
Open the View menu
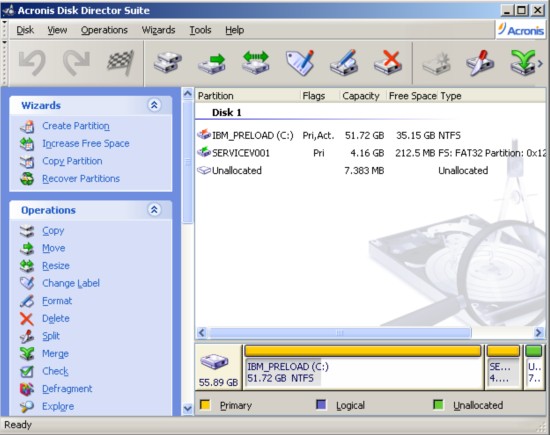[x=57, y=30]
